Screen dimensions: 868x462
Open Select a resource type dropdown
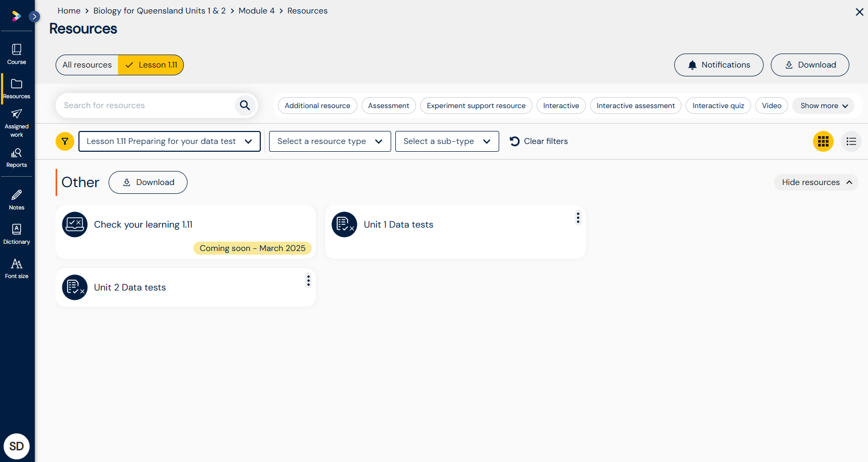click(x=330, y=141)
